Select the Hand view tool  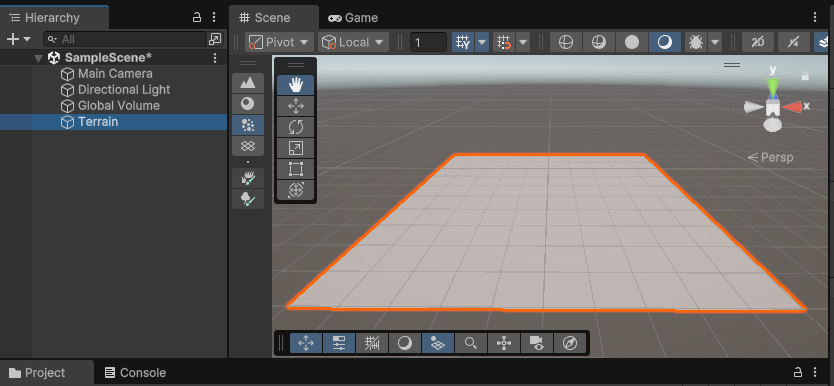[296, 85]
